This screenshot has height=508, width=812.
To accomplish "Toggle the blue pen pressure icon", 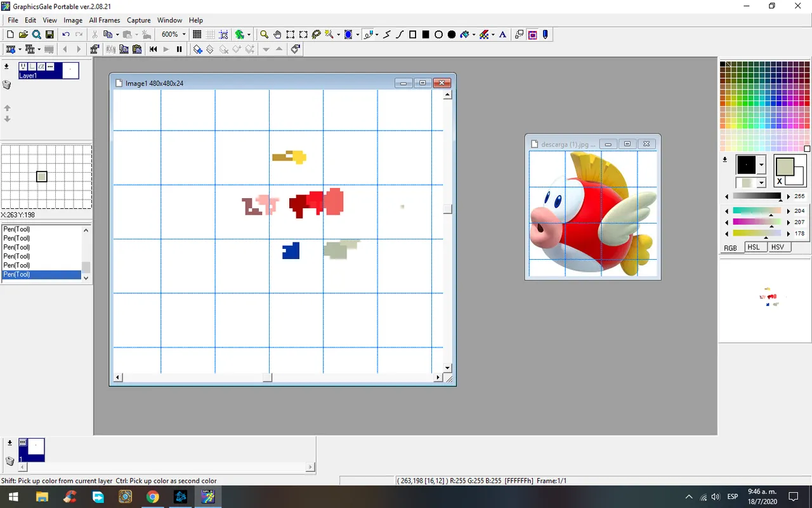I will pyautogui.click(x=545, y=34).
